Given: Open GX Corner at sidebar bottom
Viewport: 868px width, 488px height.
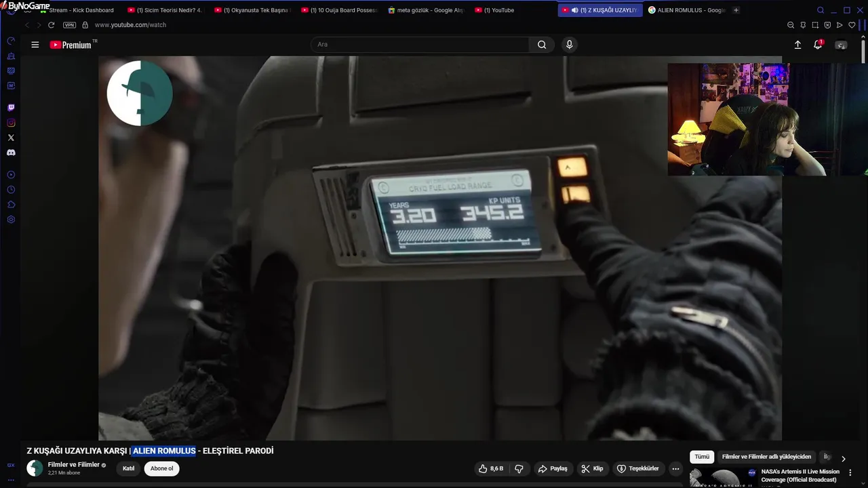Looking at the screenshot, I should [x=11, y=465].
